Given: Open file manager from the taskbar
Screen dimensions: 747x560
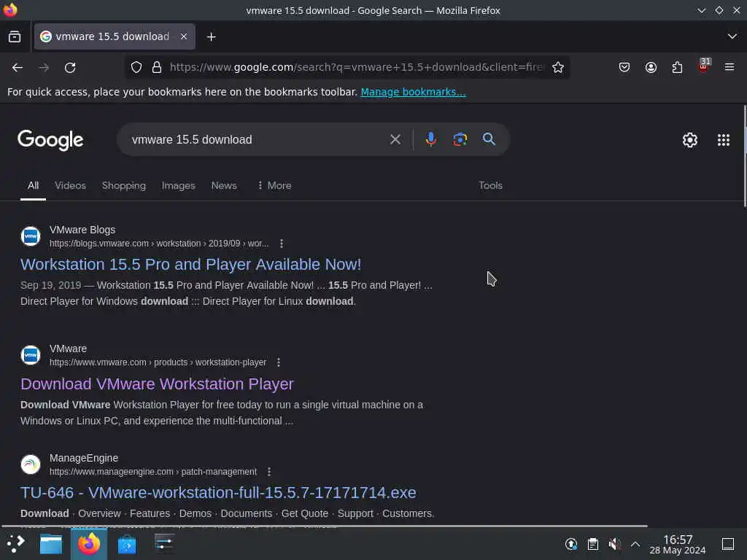Looking at the screenshot, I should (x=51, y=544).
